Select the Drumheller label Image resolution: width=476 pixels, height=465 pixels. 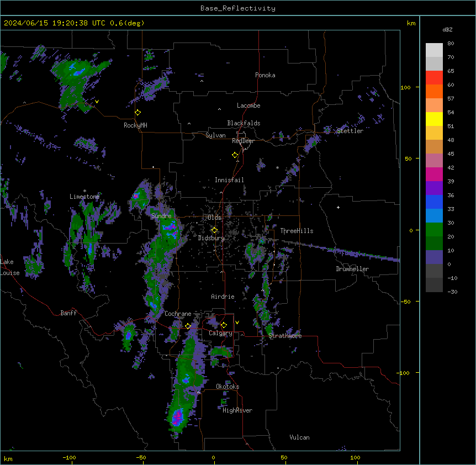tap(352, 269)
